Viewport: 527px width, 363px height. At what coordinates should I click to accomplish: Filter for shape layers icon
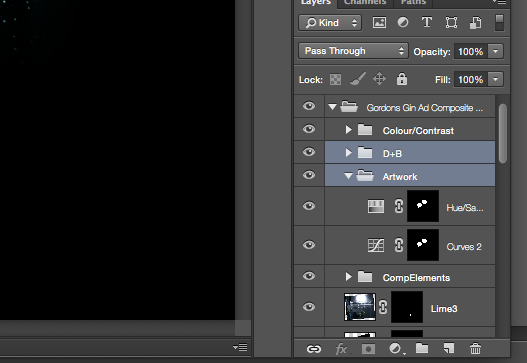(451, 23)
